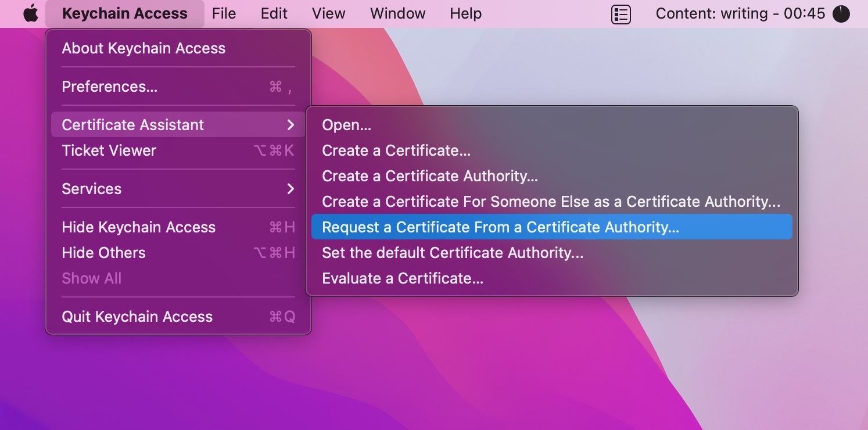Click the Content: writing timer status text
Screen dimensions: 868x430
(740, 13)
